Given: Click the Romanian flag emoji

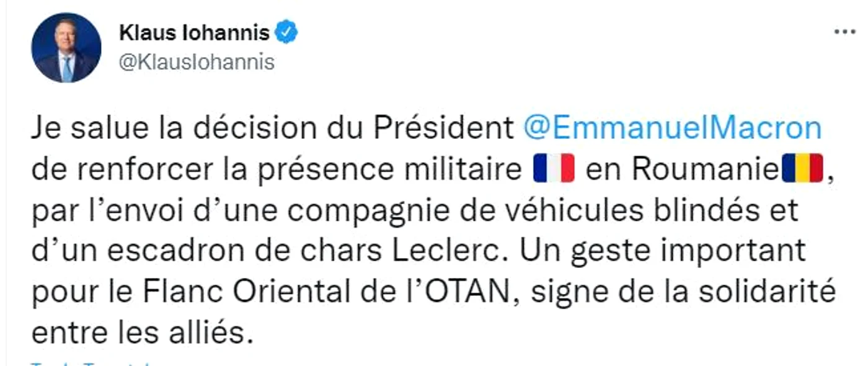Looking at the screenshot, I should click(x=802, y=168).
